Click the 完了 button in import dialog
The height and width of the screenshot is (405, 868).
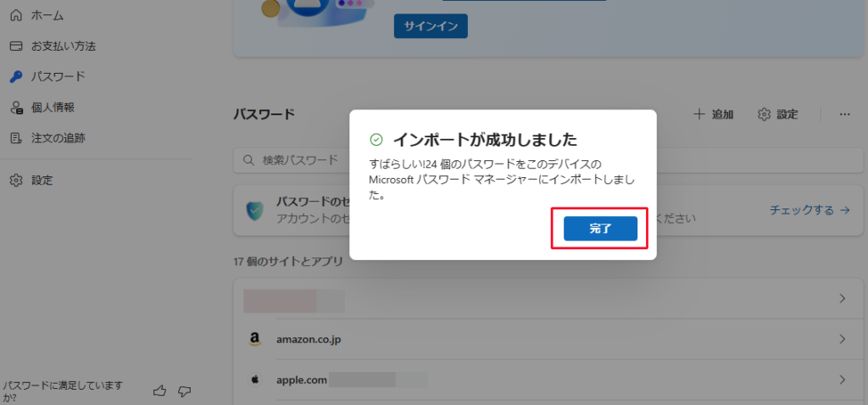[x=600, y=229]
